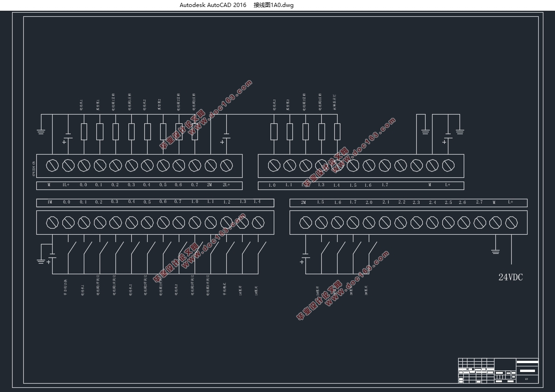Select the terminal screw above the 1L+ label

tap(68, 165)
